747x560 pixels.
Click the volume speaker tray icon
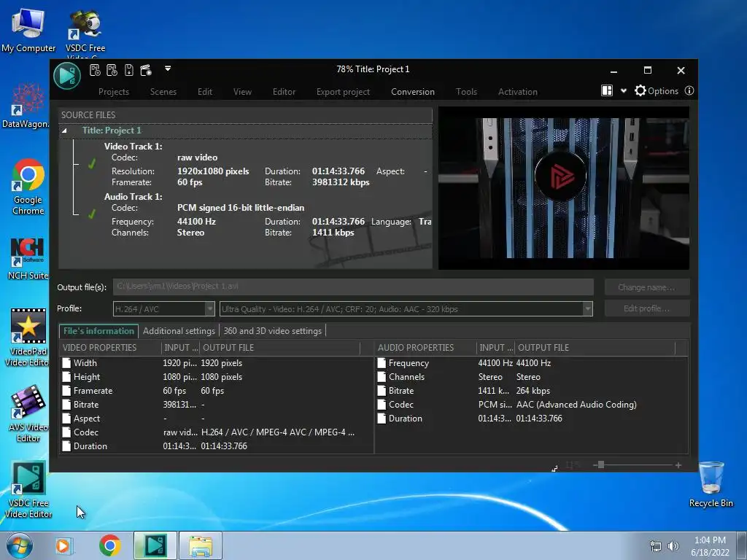tap(673, 546)
